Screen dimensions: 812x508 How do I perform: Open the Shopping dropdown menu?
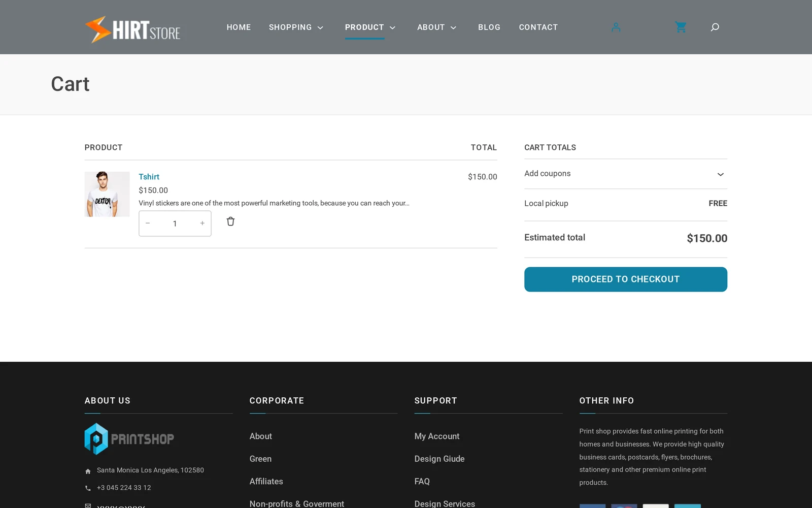pyautogui.click(x=296, y=27)
